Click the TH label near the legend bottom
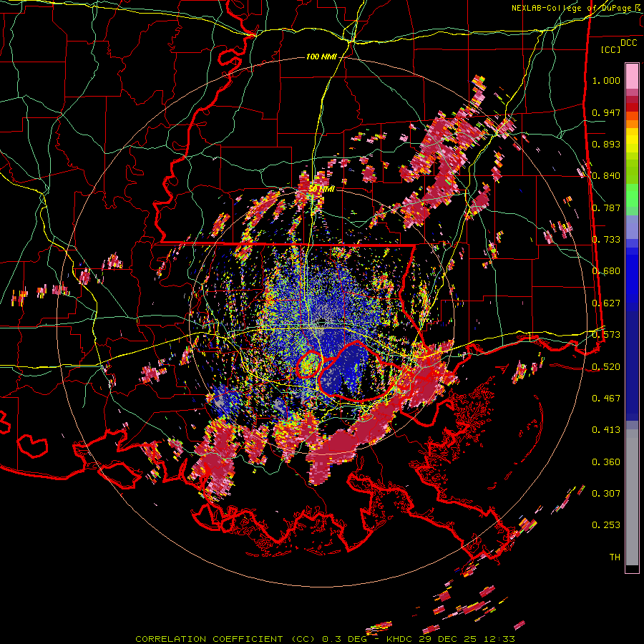This screenshot has height=644, width=644. click(615, 557)
